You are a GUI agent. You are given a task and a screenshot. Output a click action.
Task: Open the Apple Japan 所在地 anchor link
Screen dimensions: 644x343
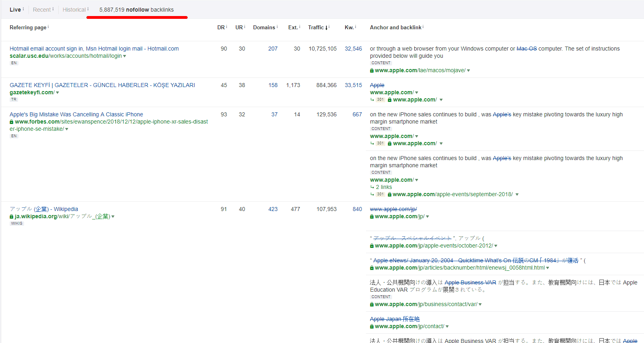click(x=395, y=319)
